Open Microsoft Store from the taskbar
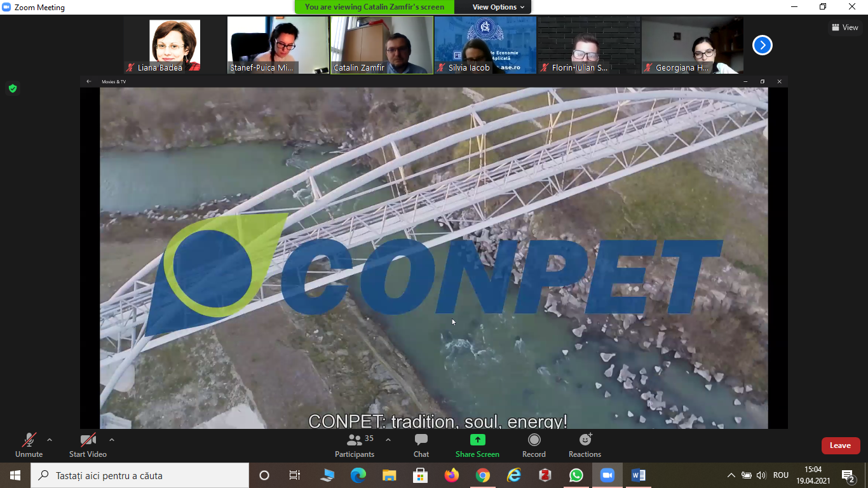The height and width of the screenshot is (488, 868). [420, 475]
